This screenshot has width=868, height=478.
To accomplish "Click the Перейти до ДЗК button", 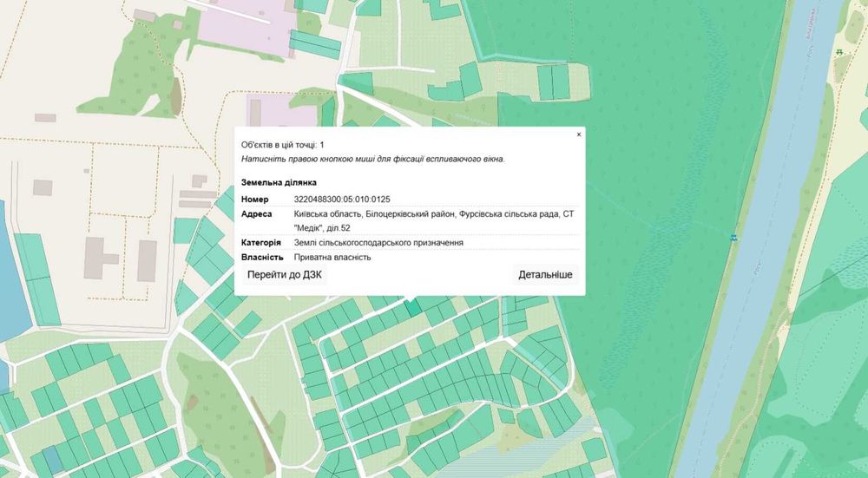I will point(284,275).
